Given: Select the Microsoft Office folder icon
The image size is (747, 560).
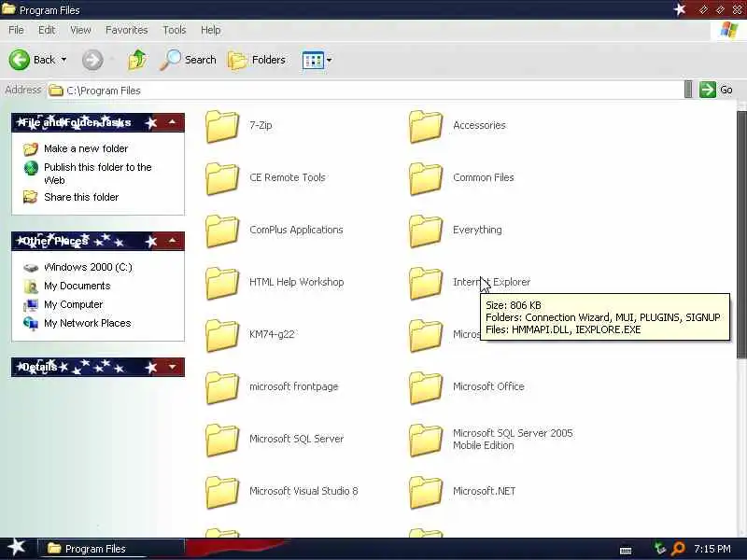Looking at the screenshot, I should (426, 387).
